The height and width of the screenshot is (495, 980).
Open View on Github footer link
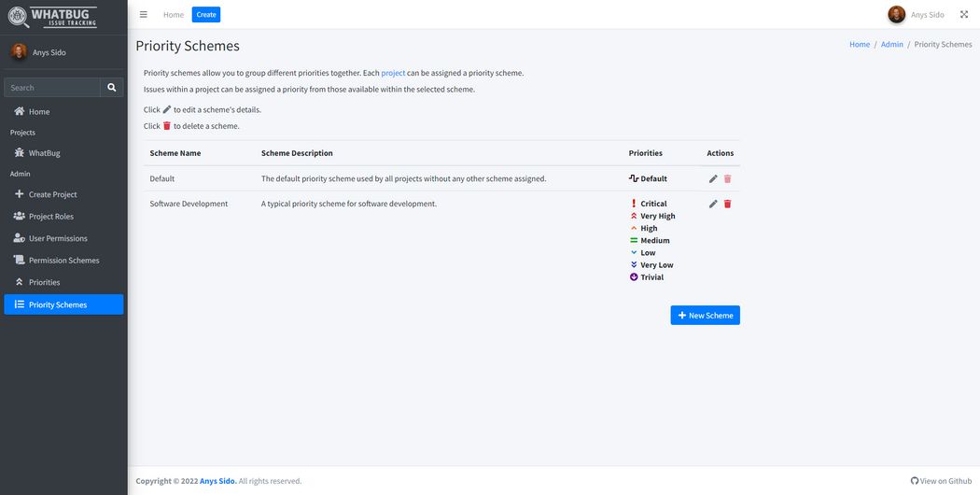pyautogui.click(x=941, y=481)
